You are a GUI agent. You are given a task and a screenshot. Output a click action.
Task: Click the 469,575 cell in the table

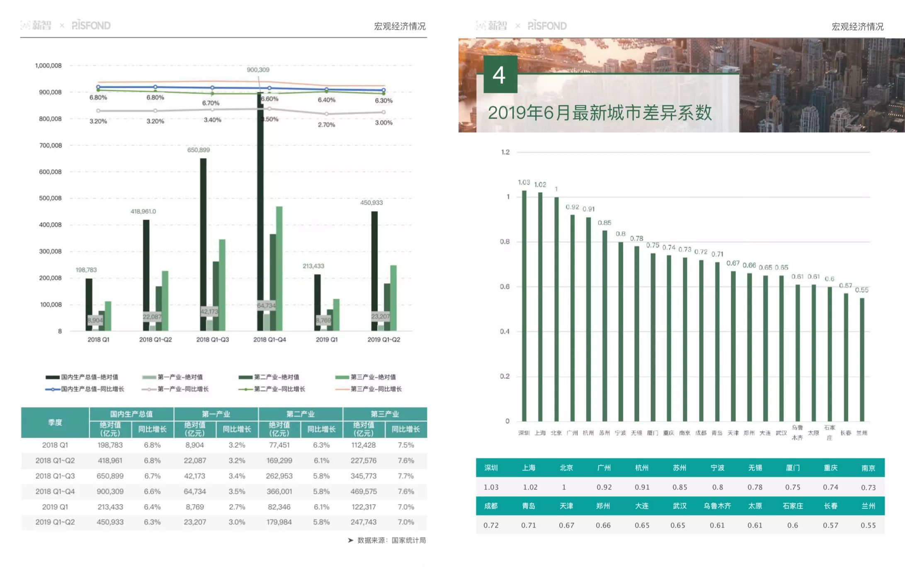tap(364, 491)
